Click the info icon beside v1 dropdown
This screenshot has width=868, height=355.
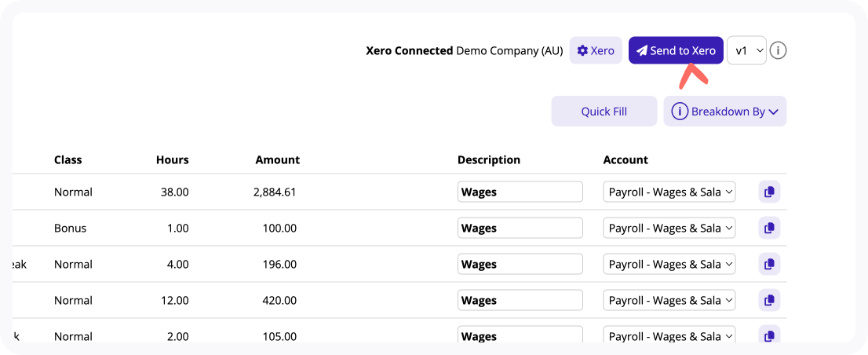(x=778, y=50)
